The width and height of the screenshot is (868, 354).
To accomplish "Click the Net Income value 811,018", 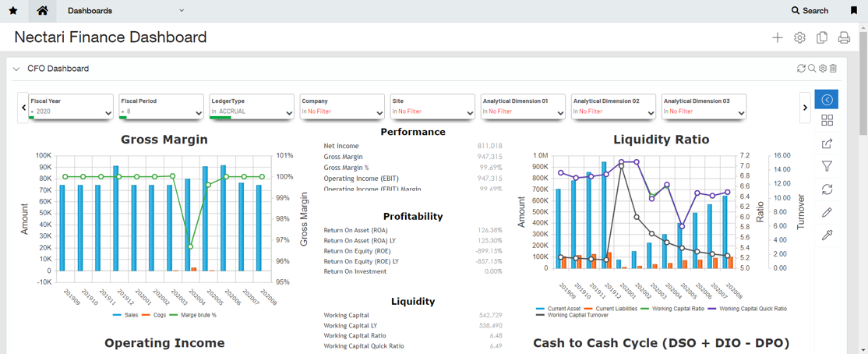I will pos(489,146).
